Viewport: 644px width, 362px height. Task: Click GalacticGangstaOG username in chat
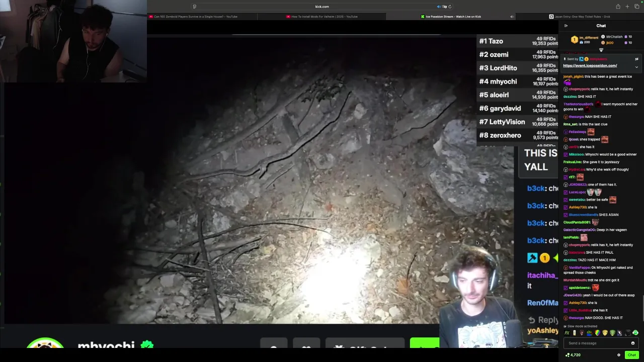580,230
